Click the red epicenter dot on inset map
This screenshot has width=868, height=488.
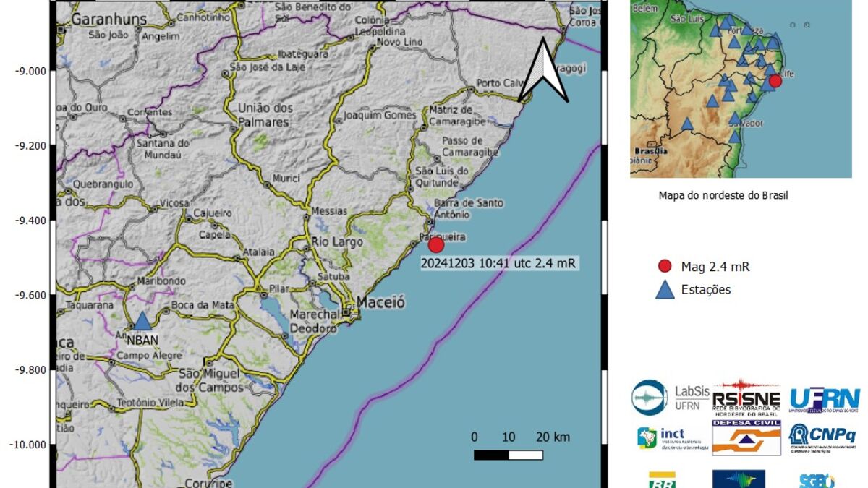775,80
